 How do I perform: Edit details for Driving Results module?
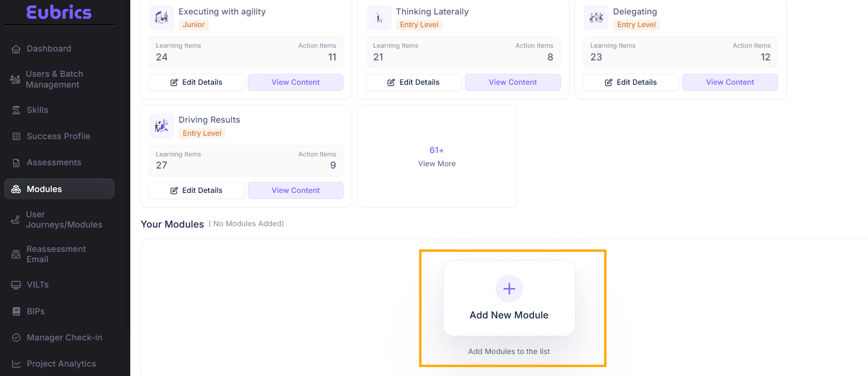[196, 191]
